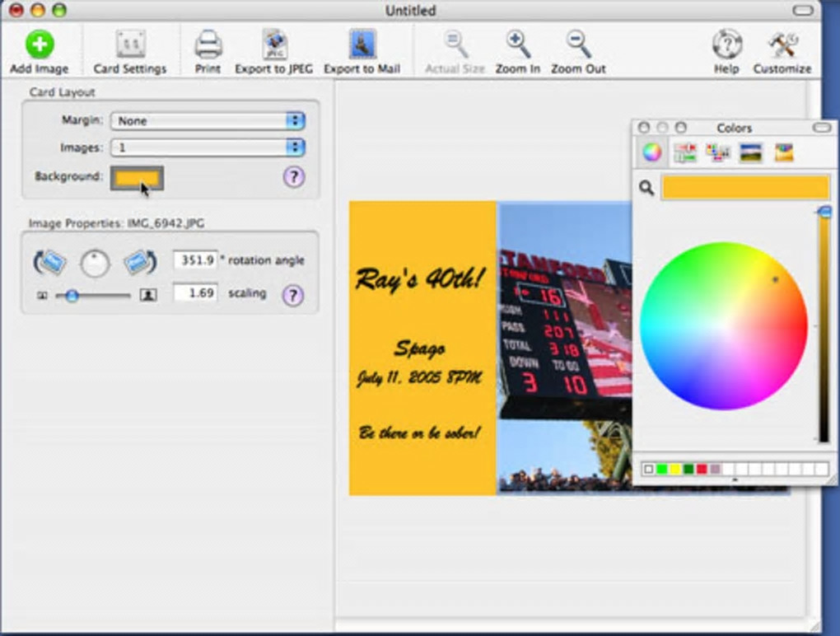
Task: Click the rotation angle field showing 351.9
Action: [x=195, y=260]
